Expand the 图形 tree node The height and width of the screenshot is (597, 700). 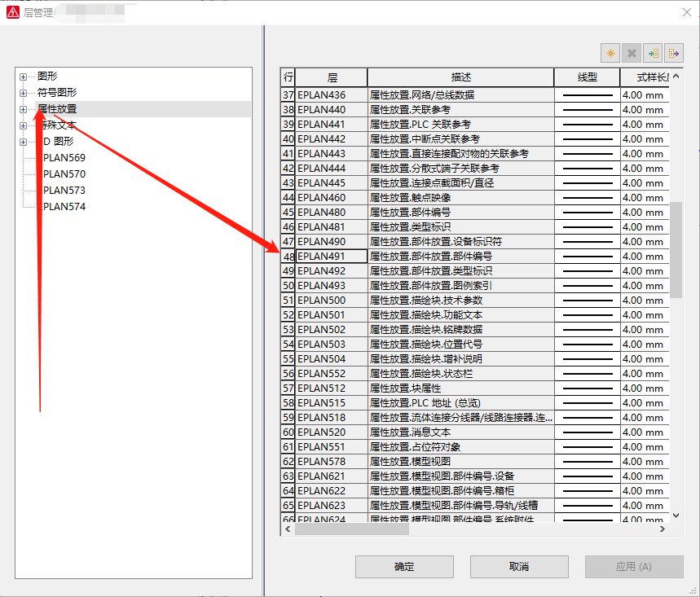[x=24, y=77]
